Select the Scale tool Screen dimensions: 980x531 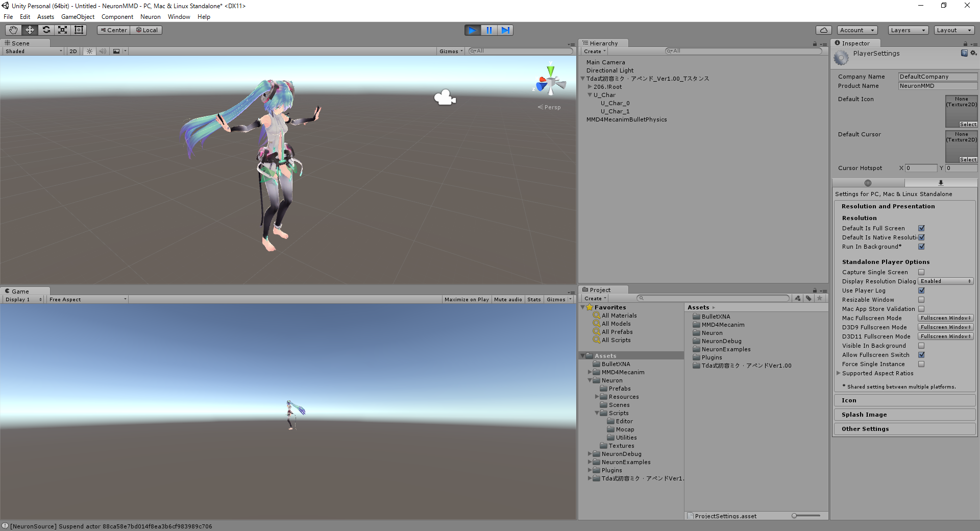[x=62, y=30]
